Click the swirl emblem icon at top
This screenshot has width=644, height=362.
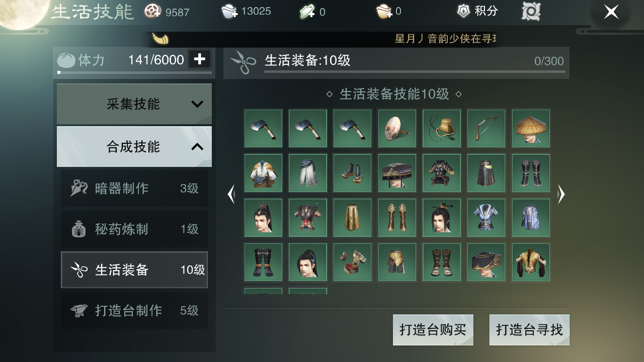tap(531, 11)
